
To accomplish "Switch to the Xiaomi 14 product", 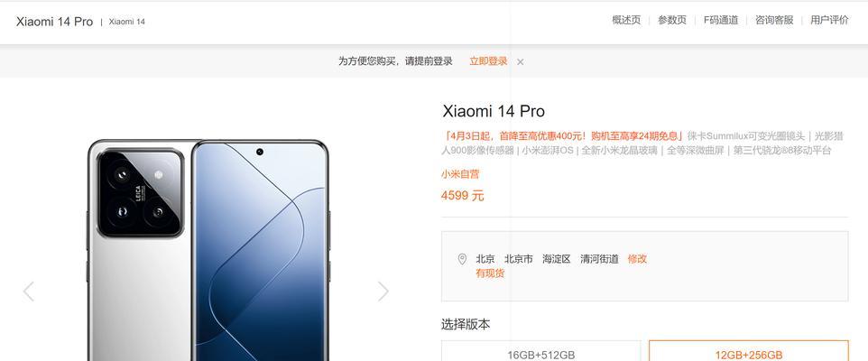I will [x=126, y=22].
